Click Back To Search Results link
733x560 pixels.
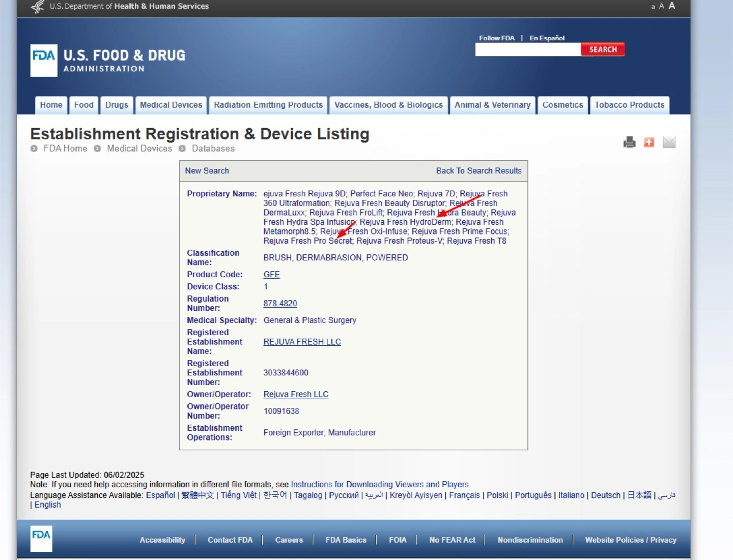click(478, 171)
